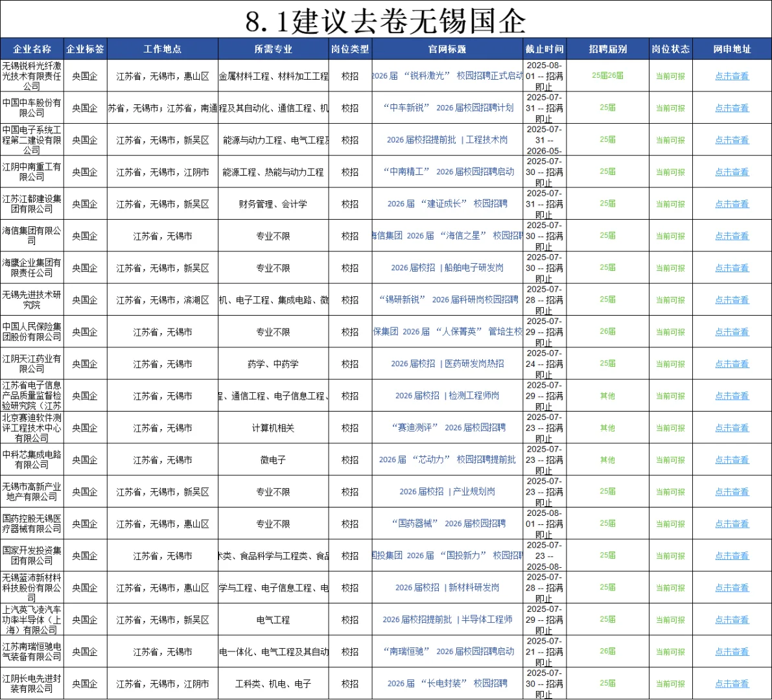Select the 岗位状态 column header
The height and width of the screenshot is (700, 772).
point(671,49)
